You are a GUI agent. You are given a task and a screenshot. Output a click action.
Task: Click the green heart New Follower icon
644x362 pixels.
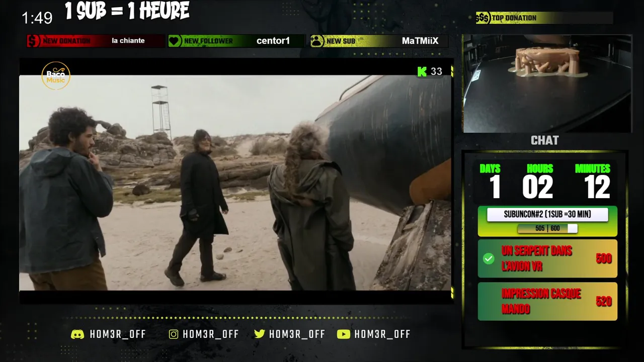[175, 41]
